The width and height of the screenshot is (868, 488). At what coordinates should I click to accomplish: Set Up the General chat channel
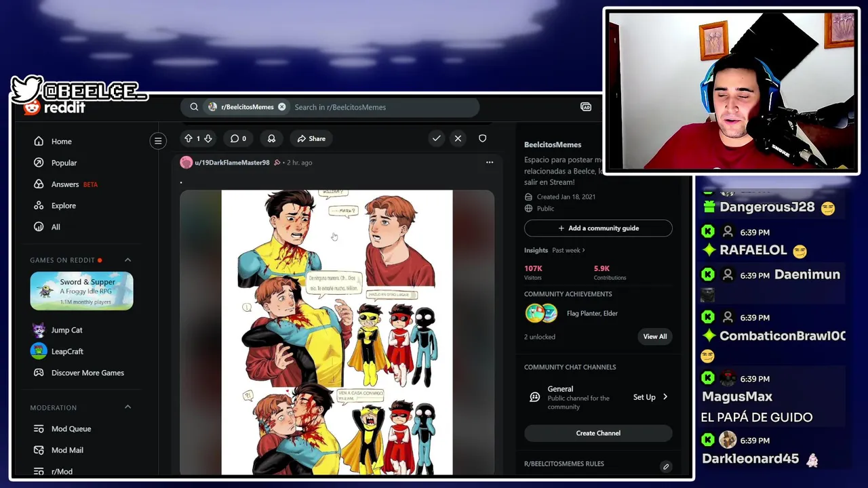coord(650,397)
